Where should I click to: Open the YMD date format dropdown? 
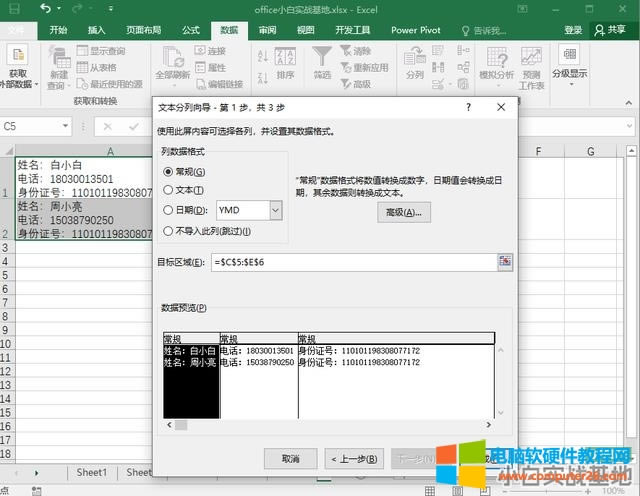pyautogui.click(x=276, y=210)
